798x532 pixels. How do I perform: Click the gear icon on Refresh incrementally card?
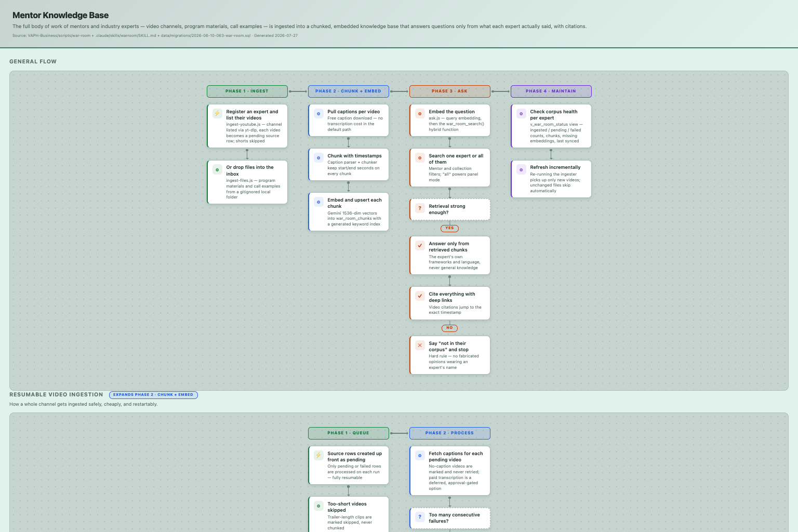(x=521, y=169)
